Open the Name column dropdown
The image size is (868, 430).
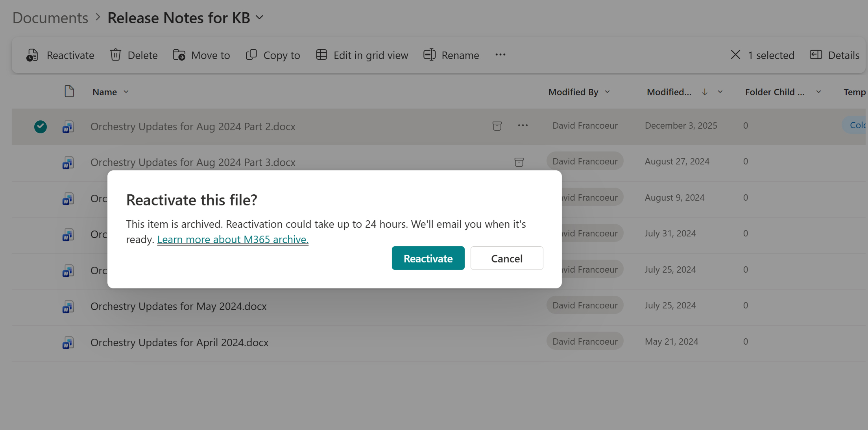(x=126, y=92)
